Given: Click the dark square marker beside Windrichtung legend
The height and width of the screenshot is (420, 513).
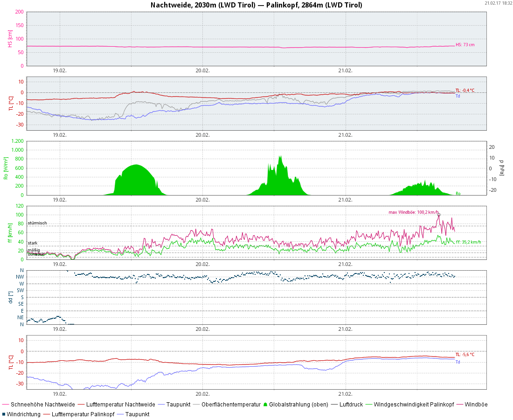Looking at the screenshot, I should coord(4,414).
